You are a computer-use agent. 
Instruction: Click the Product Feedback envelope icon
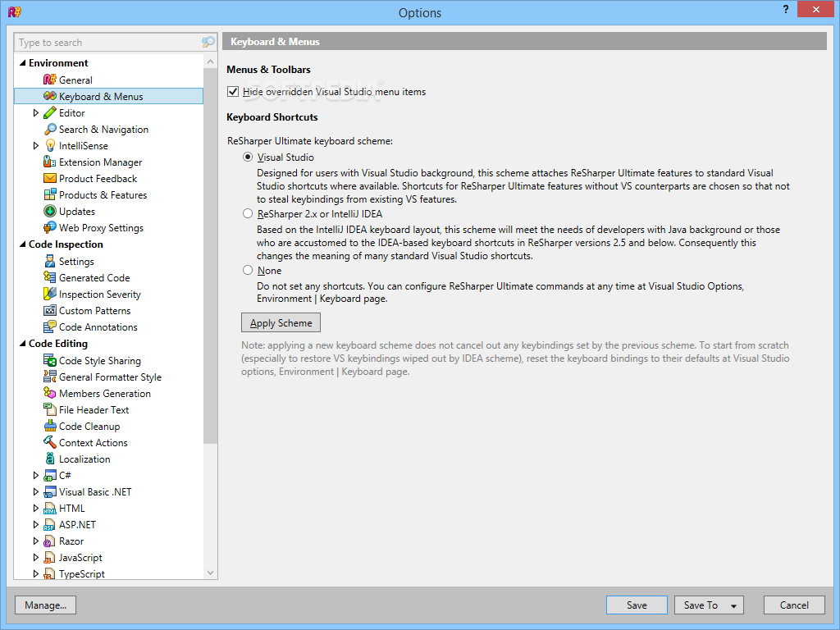[x=50, y=178]
